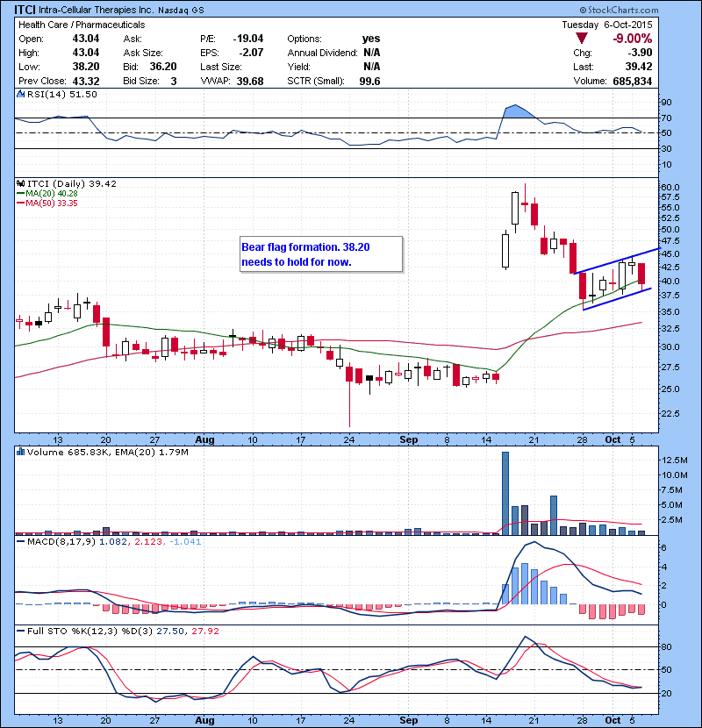Click the VWAP value 39.68
The width and height of the screenshot is (702, 728).
point(250,81)
